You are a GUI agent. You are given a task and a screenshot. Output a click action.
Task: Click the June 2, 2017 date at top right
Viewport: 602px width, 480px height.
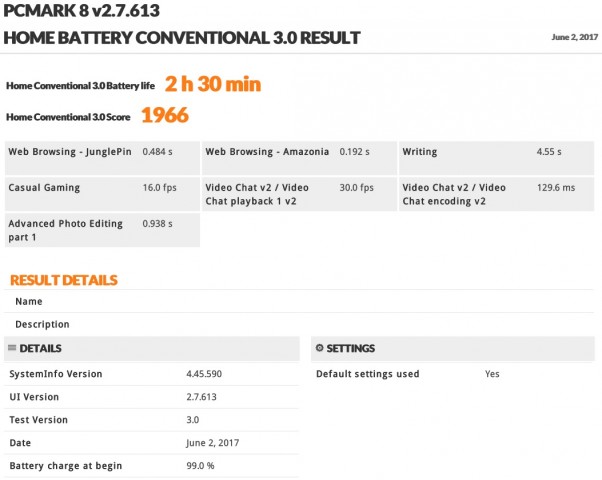[573, 37]
